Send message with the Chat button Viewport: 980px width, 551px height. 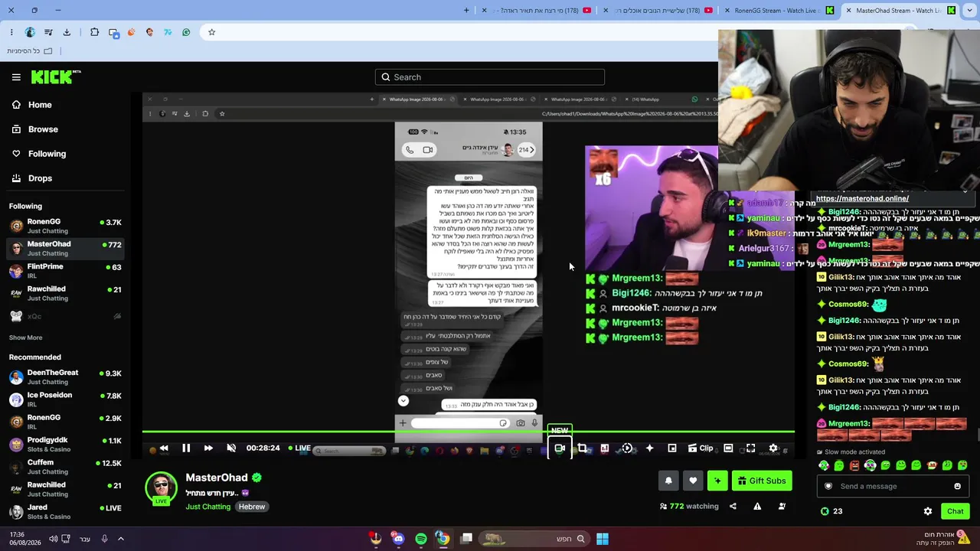pos(955,511)
